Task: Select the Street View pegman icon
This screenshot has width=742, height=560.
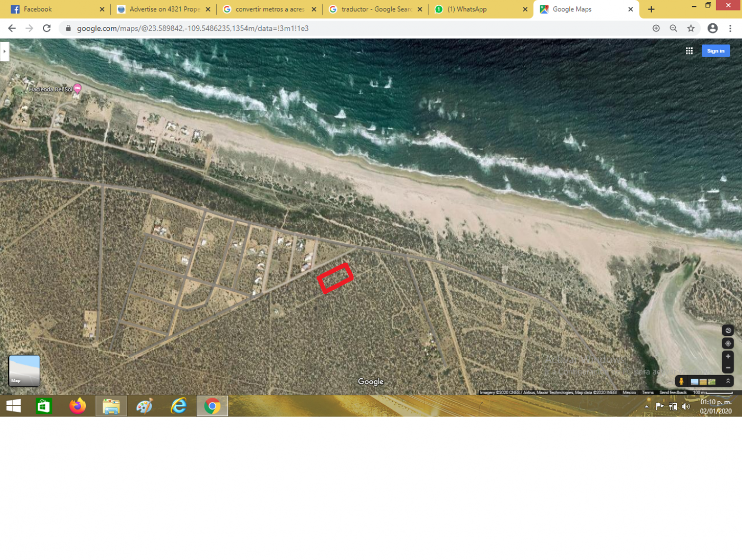Action: pos(682,381)
